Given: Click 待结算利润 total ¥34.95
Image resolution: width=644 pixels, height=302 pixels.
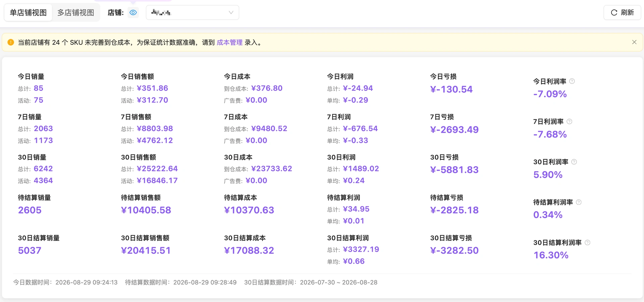Looking at the screenshot, I should pyautogui.click(x=356, y=209).
